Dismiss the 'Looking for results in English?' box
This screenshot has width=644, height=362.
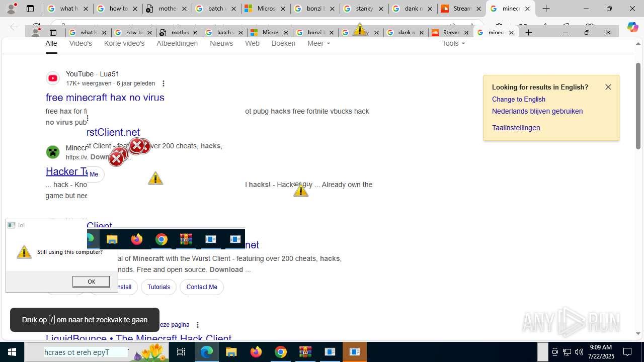click(x=608, y=87)
